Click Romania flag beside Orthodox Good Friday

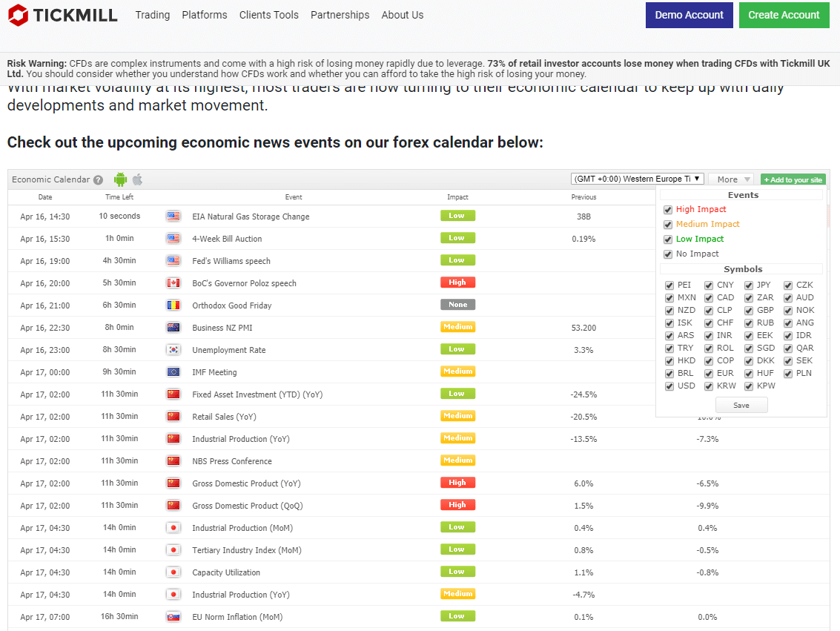point(173,305)
